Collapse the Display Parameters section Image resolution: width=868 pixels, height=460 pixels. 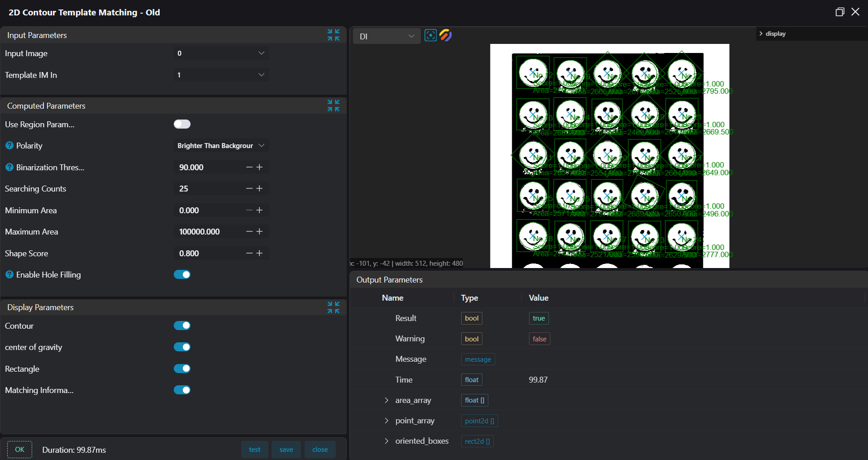pos(334,307)
